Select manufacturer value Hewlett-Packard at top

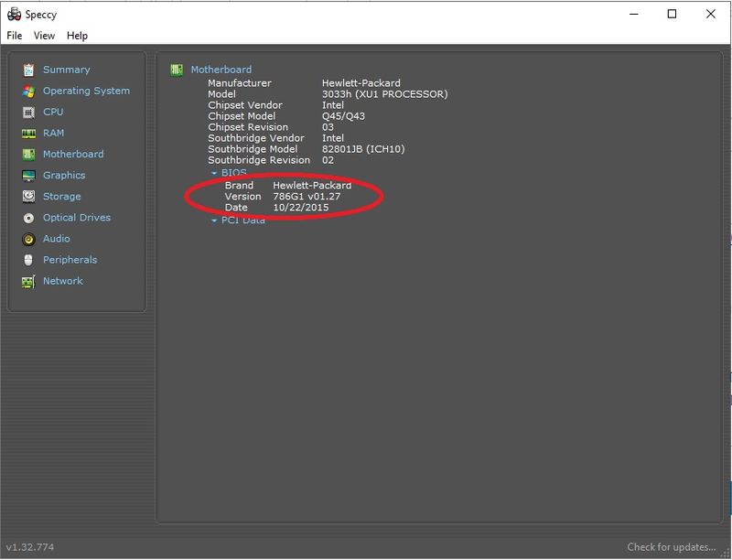tap(361, 83)
